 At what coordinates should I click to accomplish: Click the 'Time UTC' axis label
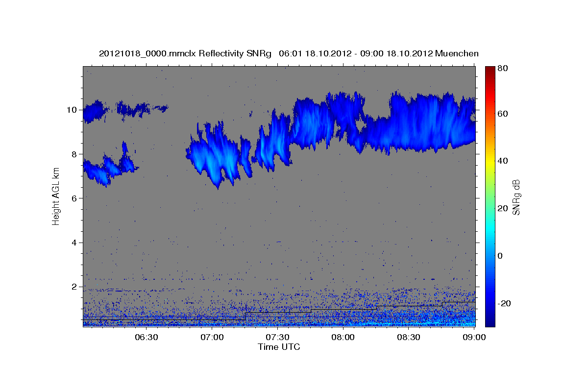point(279,347)
